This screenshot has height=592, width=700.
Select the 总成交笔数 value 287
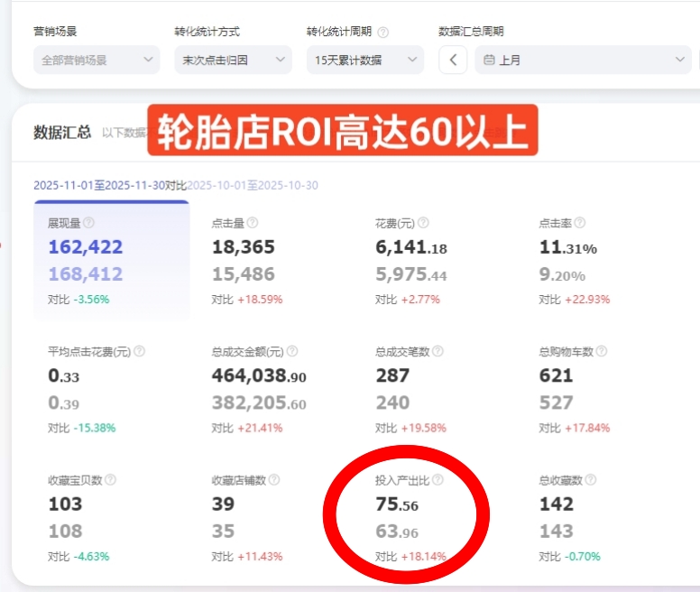392,376
